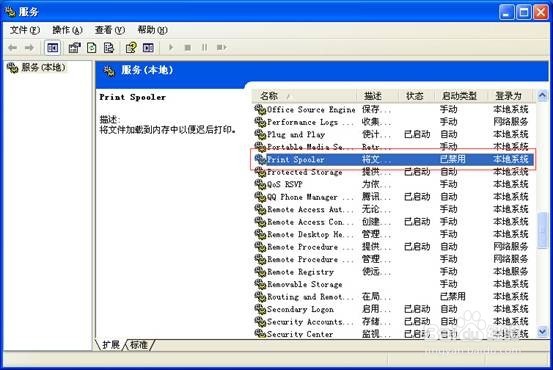This screenshot has height=370, width=553.
Task: Click 已启动 in the Plug and Play row
Action: (417, 134)
